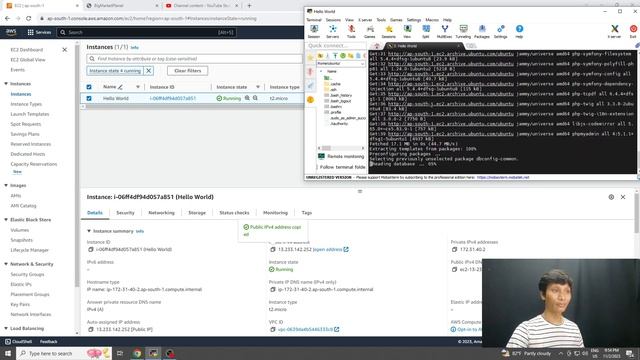Open the Name column sort dropdown
Image resolution: width=640 pixels, height=360 pixels.
coord(138,87)
